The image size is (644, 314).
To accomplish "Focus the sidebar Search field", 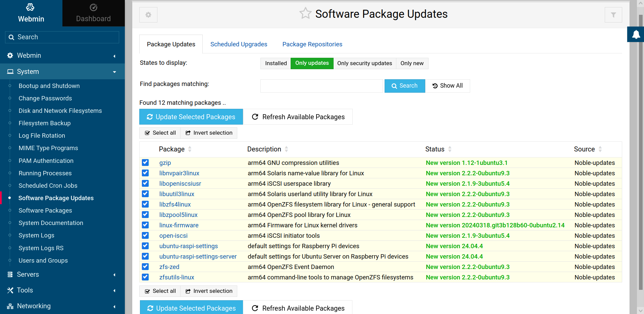I will pos(62,37).
